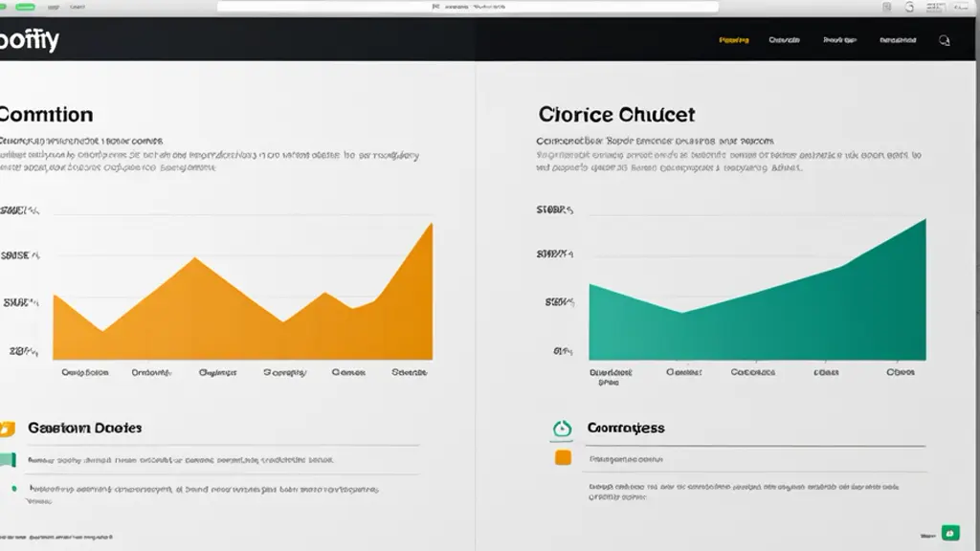Select the text row beside the orange square icon
Image resolution: width=980 pixels, height=551 pixels.
(626, 459)
